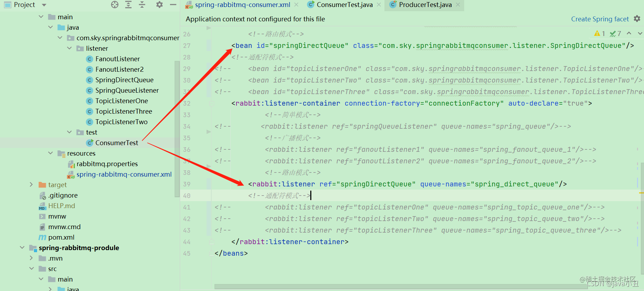Click closing beans tag on line 45

coord(231,253)
